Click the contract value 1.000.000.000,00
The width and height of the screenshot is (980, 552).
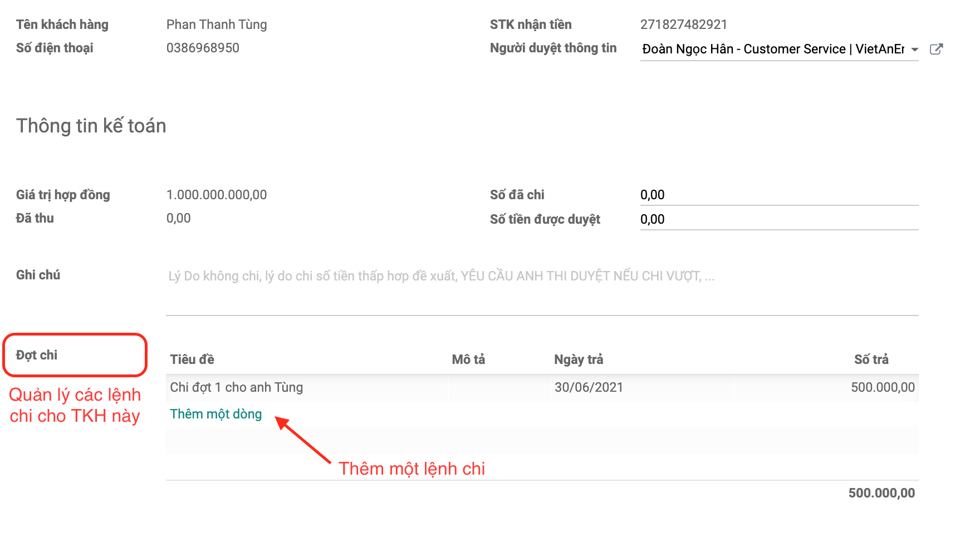point(217,195)
